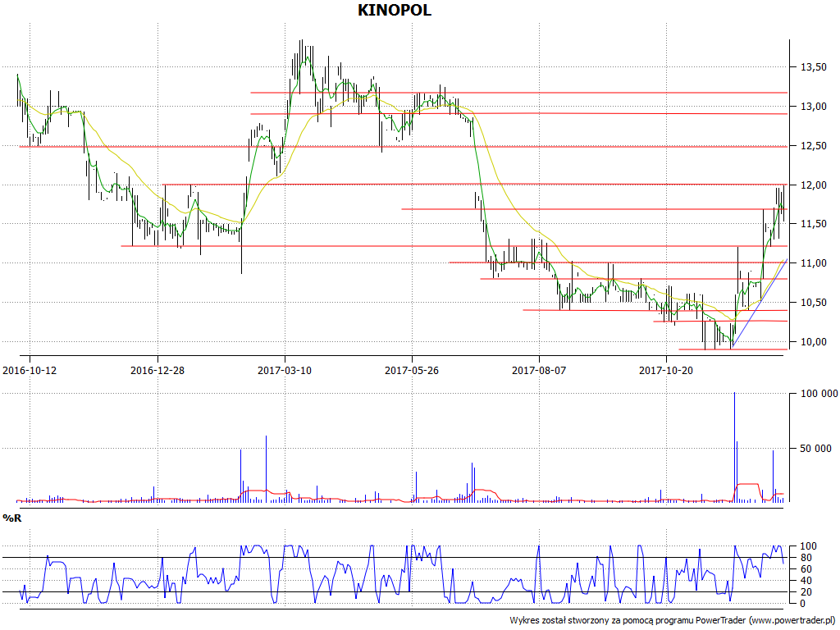Click the 100 000 volume axis label
The height and width of the screenshot is (630, 840).
pos(819,394)
